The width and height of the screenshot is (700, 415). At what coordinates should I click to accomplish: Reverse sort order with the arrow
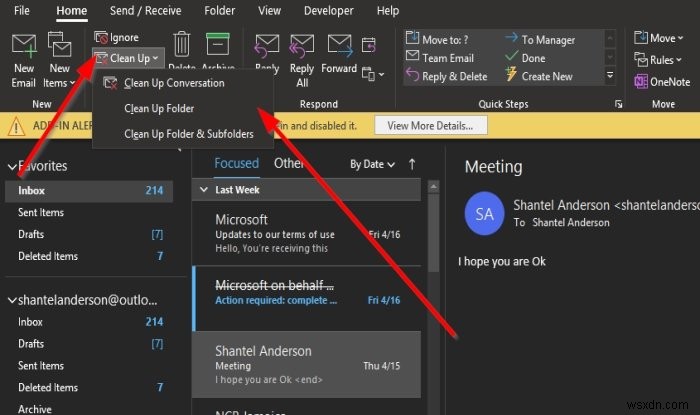click(412, 164)
